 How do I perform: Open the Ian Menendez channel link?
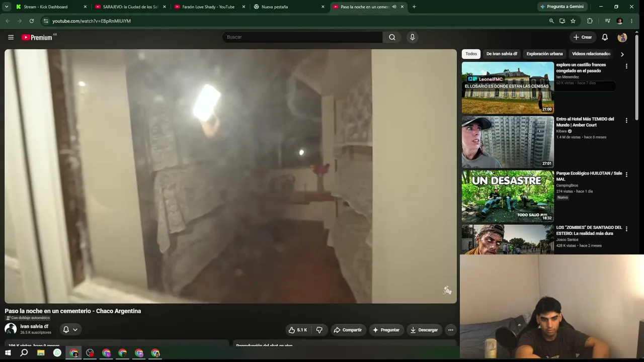coord(568,77)
